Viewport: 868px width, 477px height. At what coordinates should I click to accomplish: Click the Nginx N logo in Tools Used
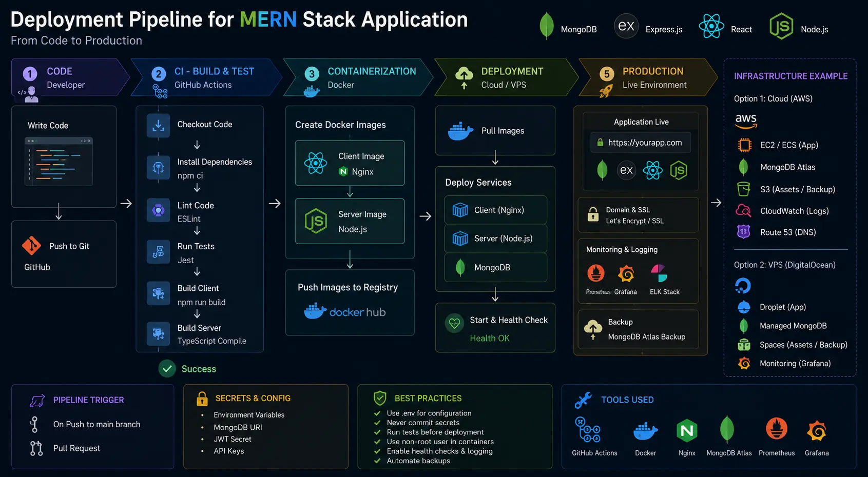click(687, 431)
